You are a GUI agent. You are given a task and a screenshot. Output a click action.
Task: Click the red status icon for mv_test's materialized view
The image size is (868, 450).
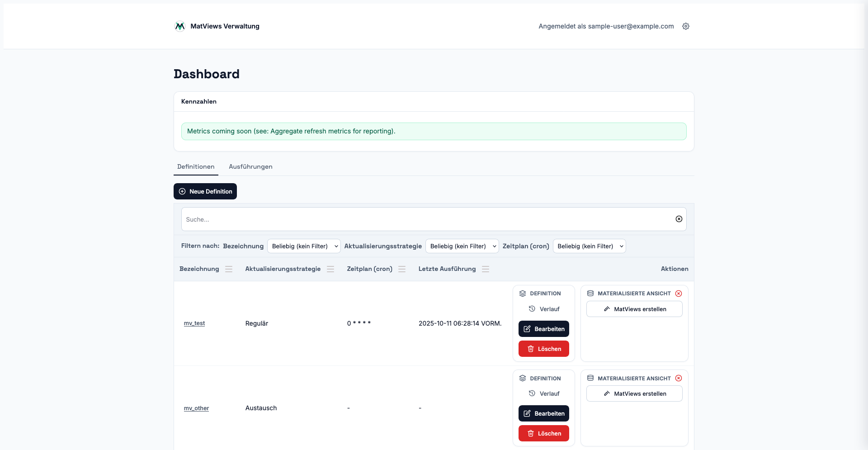678,294
